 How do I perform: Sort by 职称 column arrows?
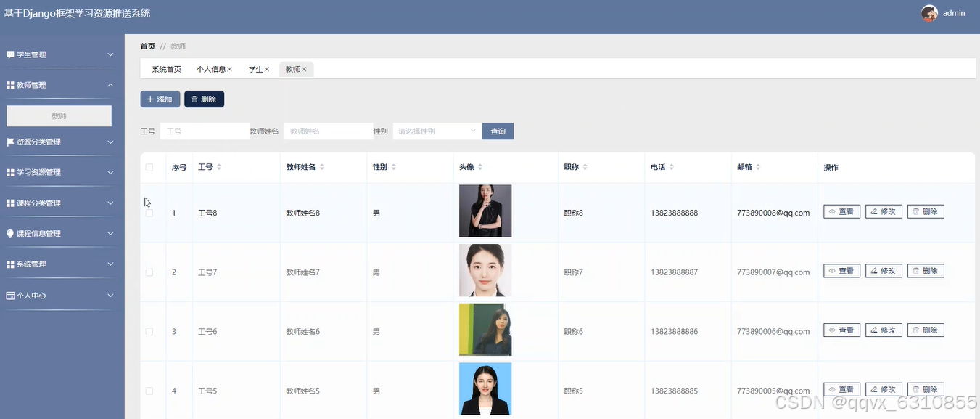[585, 167]
